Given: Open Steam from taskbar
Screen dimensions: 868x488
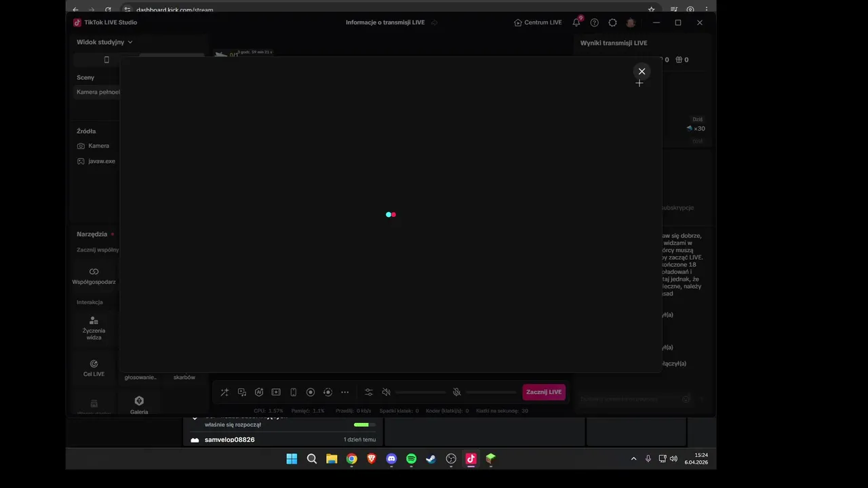Looking at the screenshot, I should point(431,459).
